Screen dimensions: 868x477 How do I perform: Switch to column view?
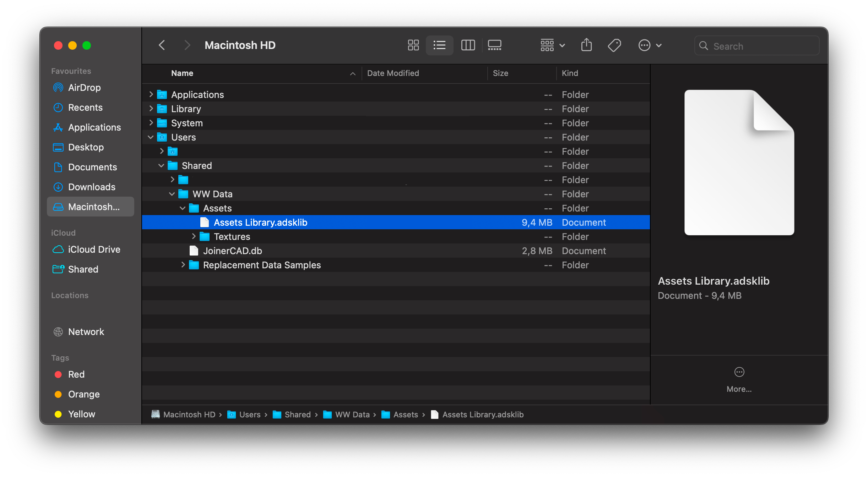468,45
